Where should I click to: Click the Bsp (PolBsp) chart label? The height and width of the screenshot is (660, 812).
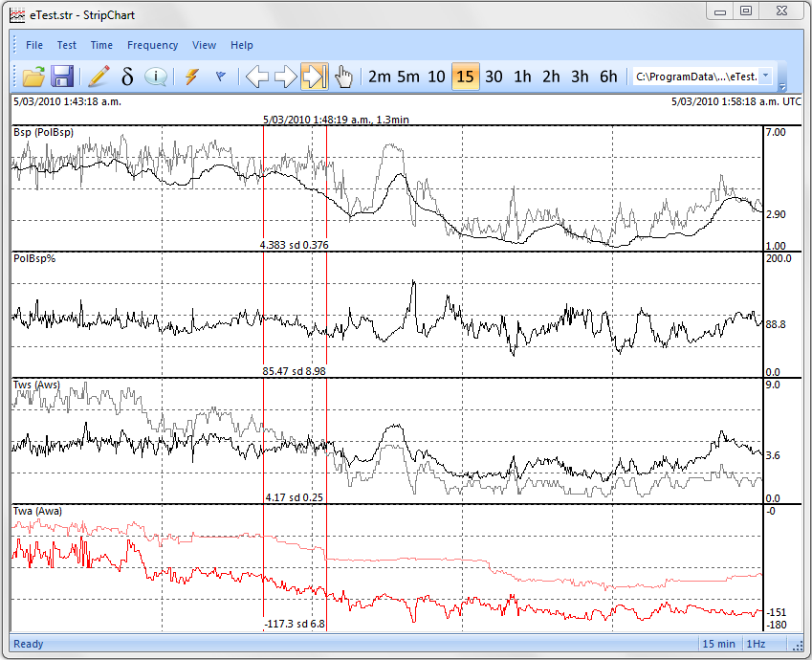tap(43, 132)
